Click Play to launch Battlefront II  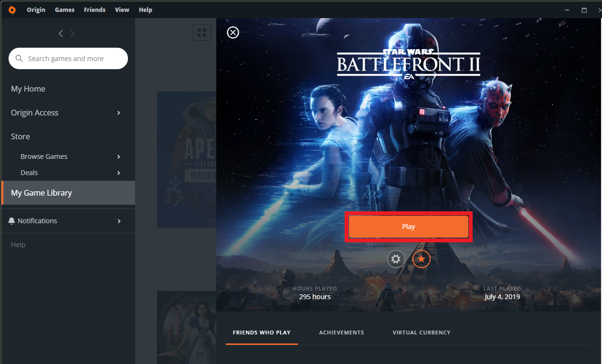point(409,227)
